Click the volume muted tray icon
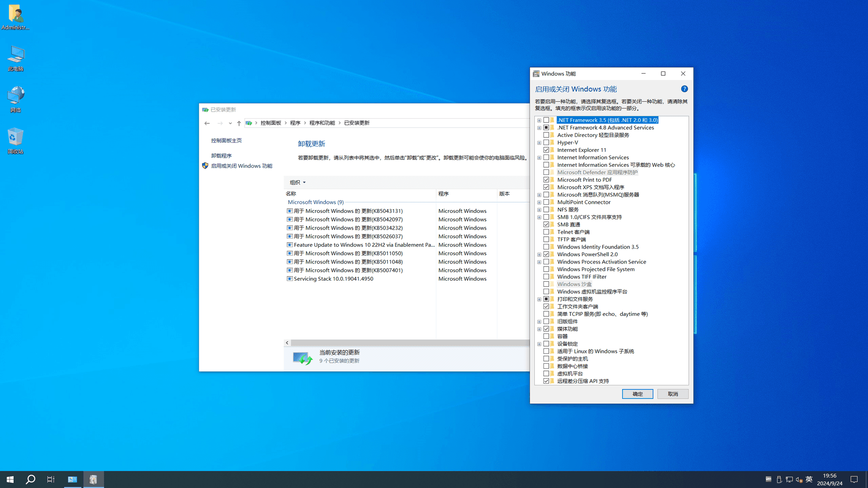This screenshot has width=868, height=488. [799, 479]
